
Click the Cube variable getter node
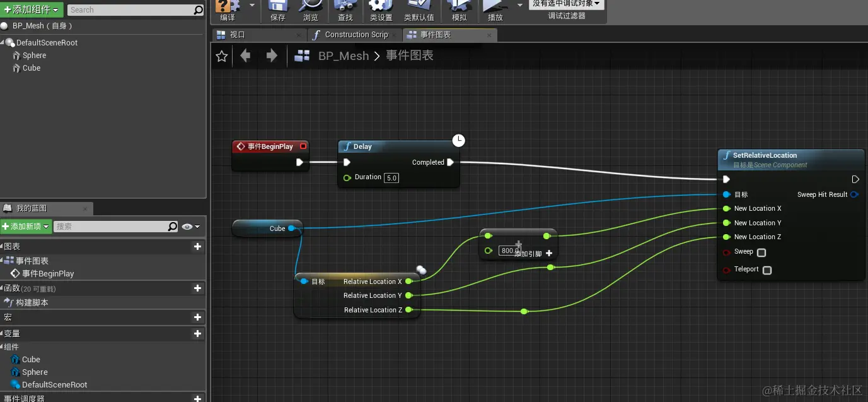coord(267,228)
